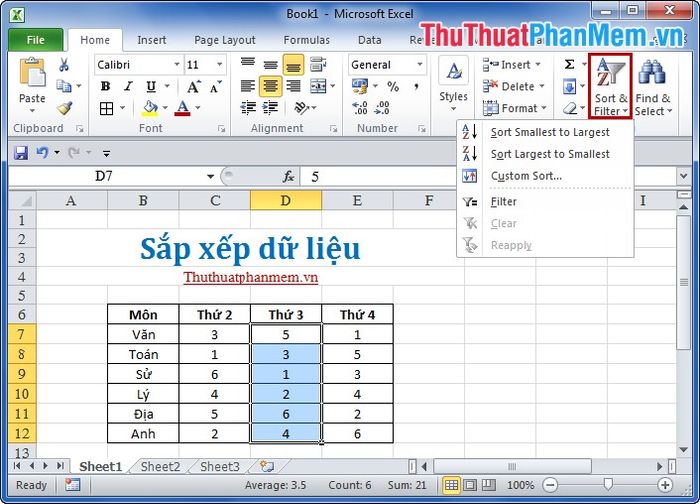Click the Cut scissors icon
The image size is (700, 504).
click(x=64, y=65)
